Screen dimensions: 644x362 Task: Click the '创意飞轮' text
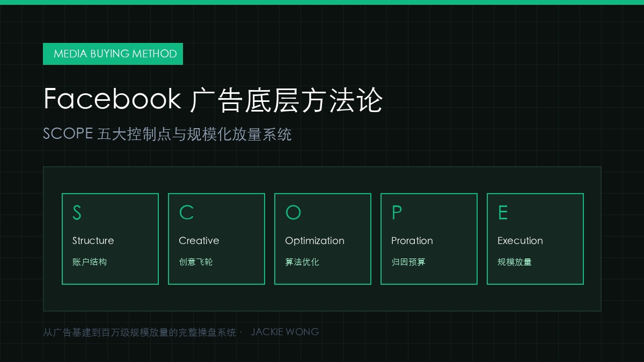pos(196,262)
